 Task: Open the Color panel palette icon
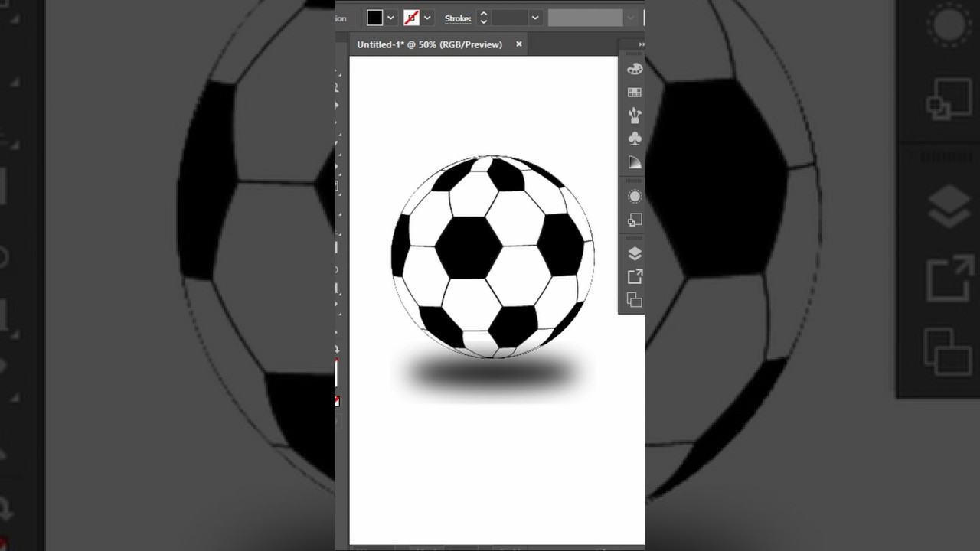[x=635, y=69]
